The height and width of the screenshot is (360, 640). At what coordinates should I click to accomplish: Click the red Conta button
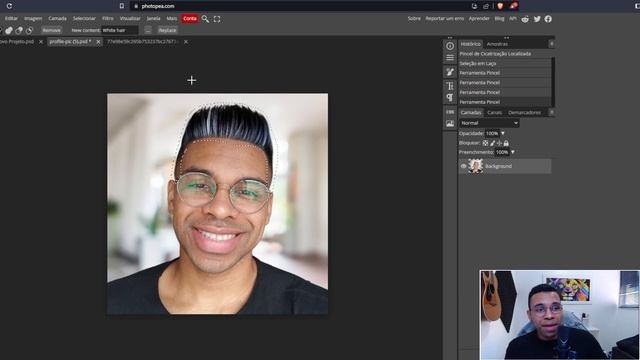coord(190,18)
